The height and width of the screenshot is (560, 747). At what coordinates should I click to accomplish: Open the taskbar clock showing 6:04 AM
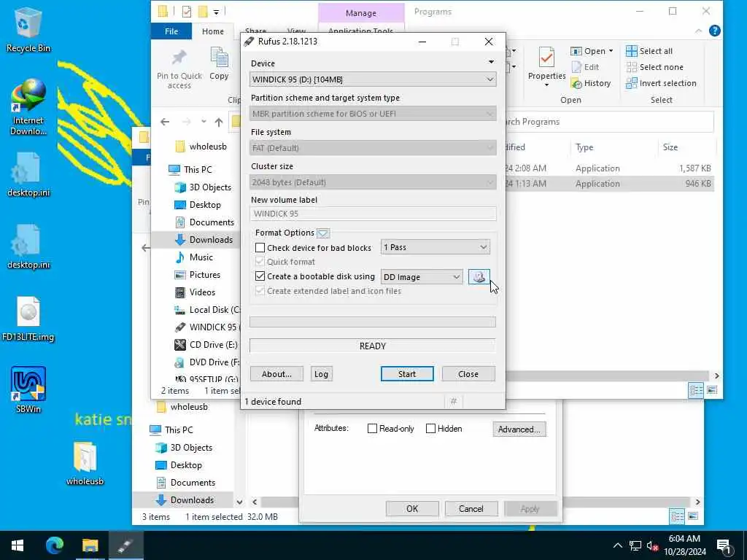tap(684, 545)
